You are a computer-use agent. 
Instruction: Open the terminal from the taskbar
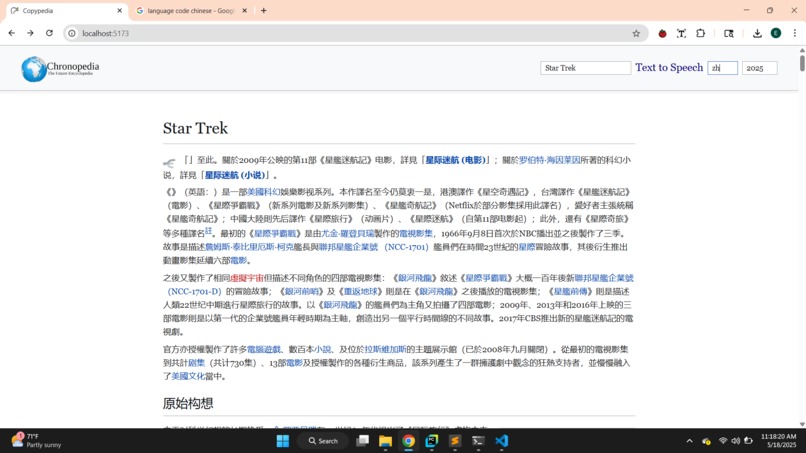478,441
